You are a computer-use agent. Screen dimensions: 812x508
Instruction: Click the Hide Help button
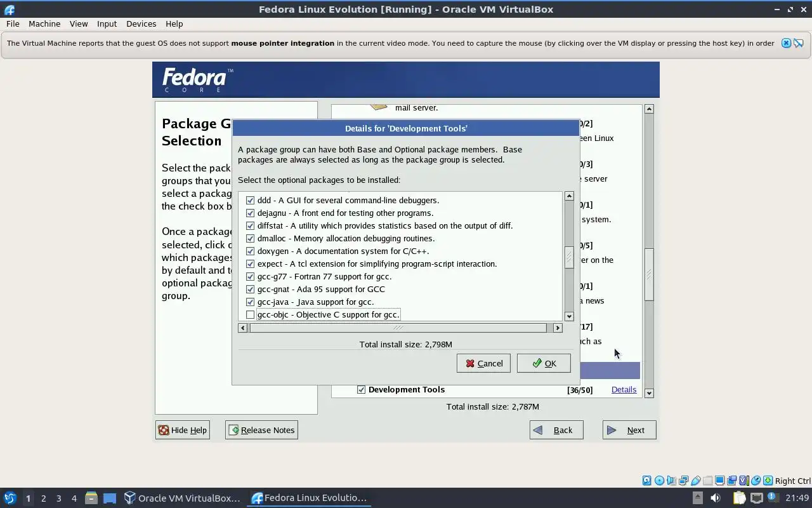coord(183,430)
